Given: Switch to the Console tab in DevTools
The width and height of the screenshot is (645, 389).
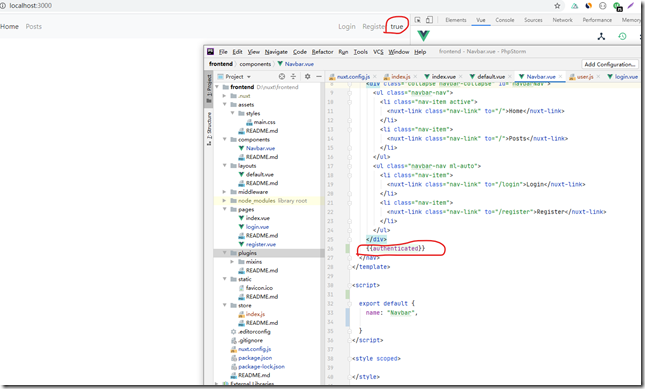Looking at the screenshot, I should point(505,20).
